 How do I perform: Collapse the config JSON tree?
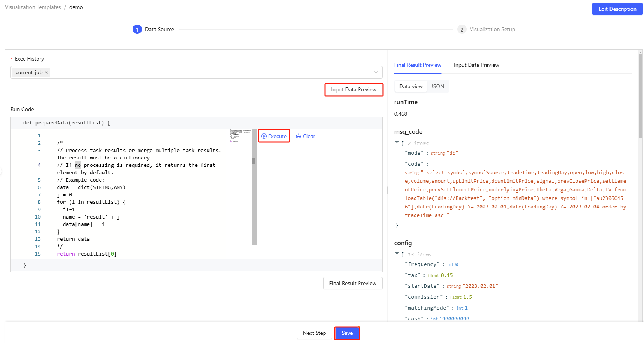(397, 254)
